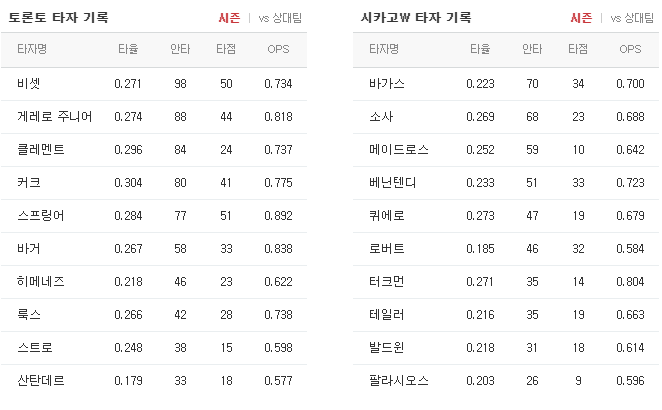The image size is (662, 410).
Task: Select 시즌 tab in 토론토 타자 기록
Action: [229, 18]
